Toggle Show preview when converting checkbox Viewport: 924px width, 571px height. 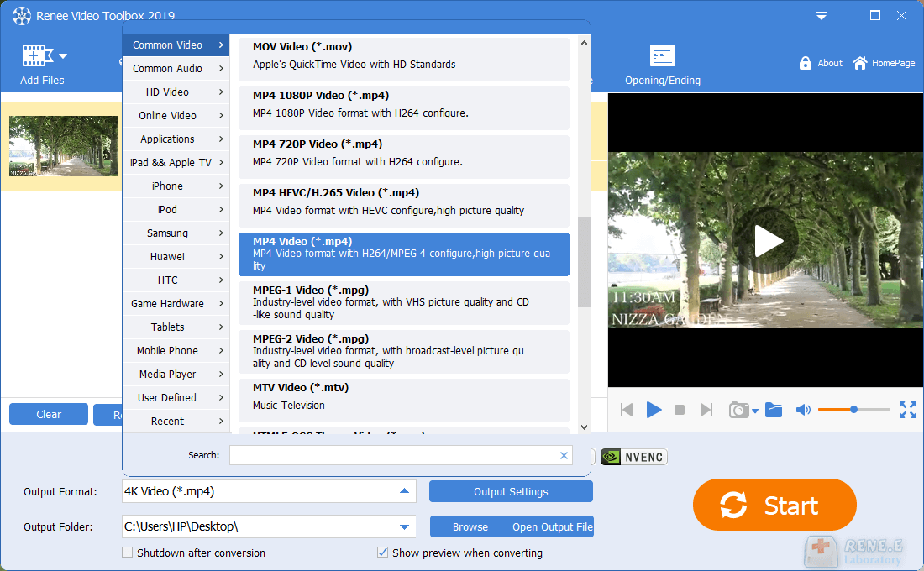coord(382,553)
